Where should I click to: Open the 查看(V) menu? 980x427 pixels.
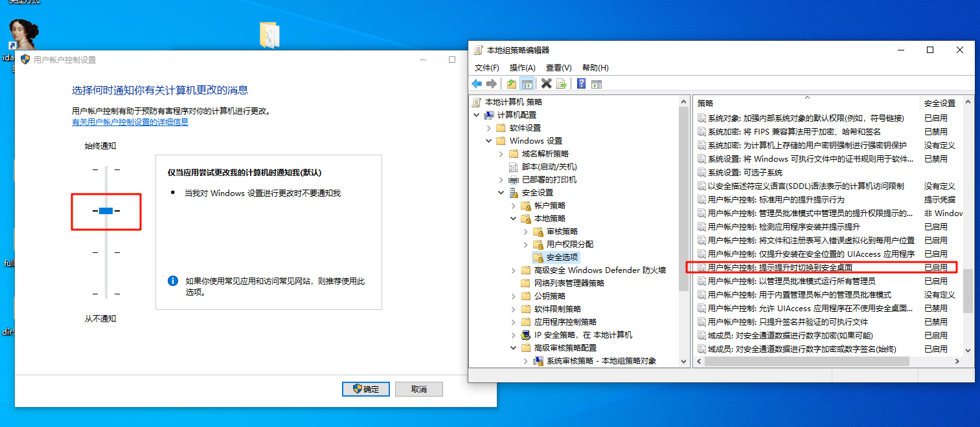pyautogui.click(x=559, y=68)
